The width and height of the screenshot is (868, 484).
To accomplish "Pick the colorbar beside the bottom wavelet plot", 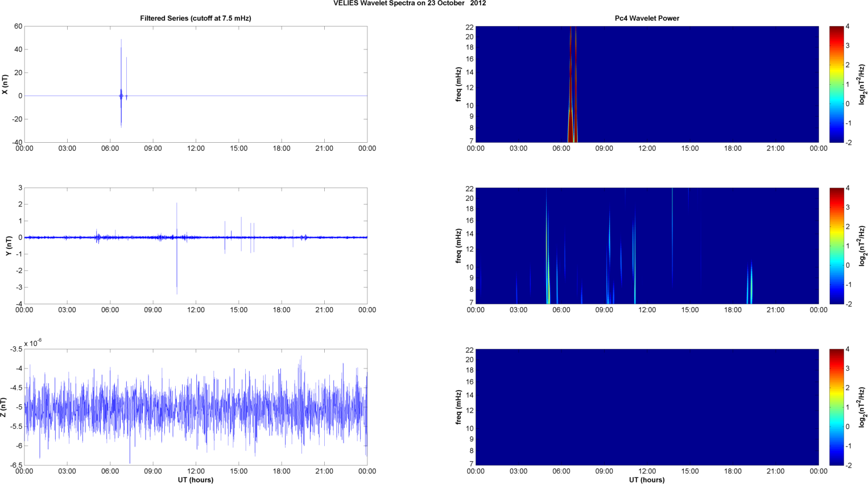I will (836, 407).
